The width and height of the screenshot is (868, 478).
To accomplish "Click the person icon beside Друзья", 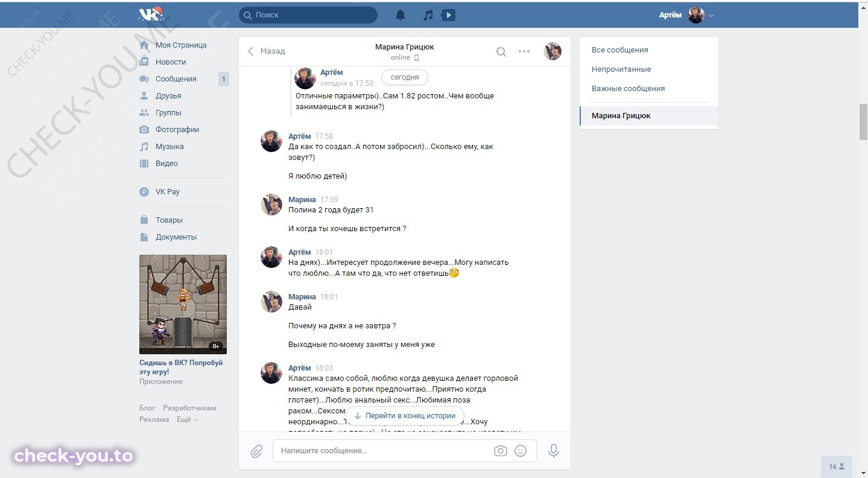I will (144, 96).
